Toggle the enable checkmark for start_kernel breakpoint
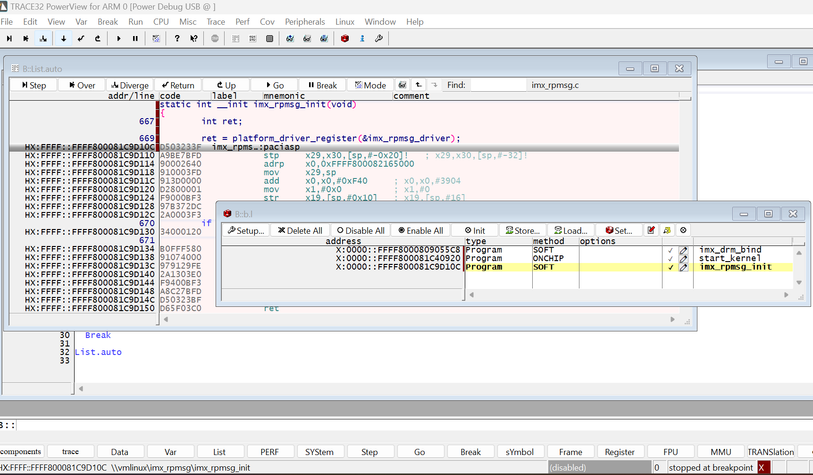Image resolution: width=813 pixels, height=475 pixels. click(x=670, y=258)
